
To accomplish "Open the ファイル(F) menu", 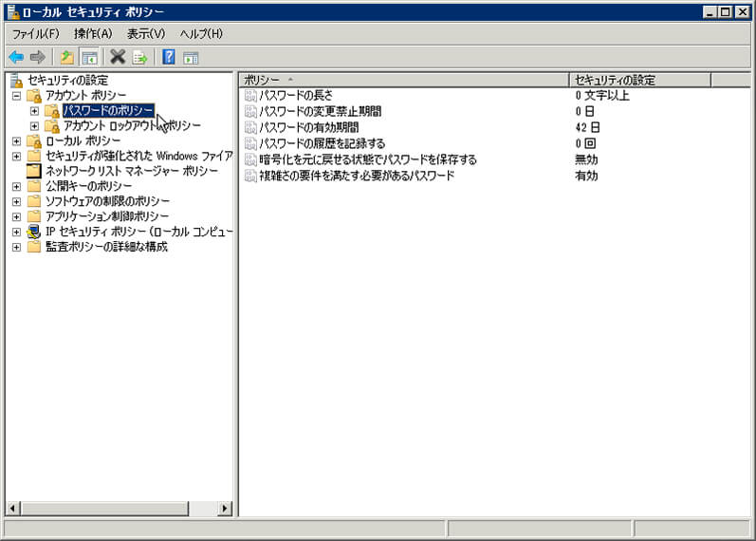I will click(x=36, y=34).
